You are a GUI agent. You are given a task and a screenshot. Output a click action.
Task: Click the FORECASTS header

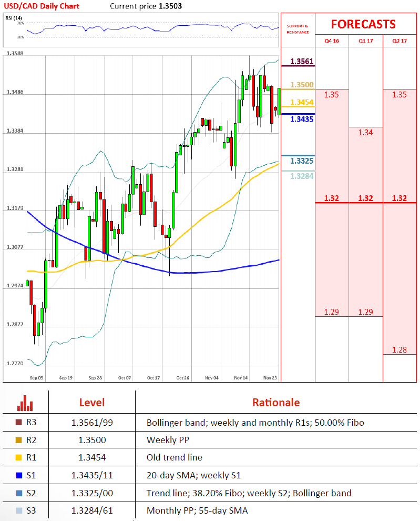[x=363, y=24]
